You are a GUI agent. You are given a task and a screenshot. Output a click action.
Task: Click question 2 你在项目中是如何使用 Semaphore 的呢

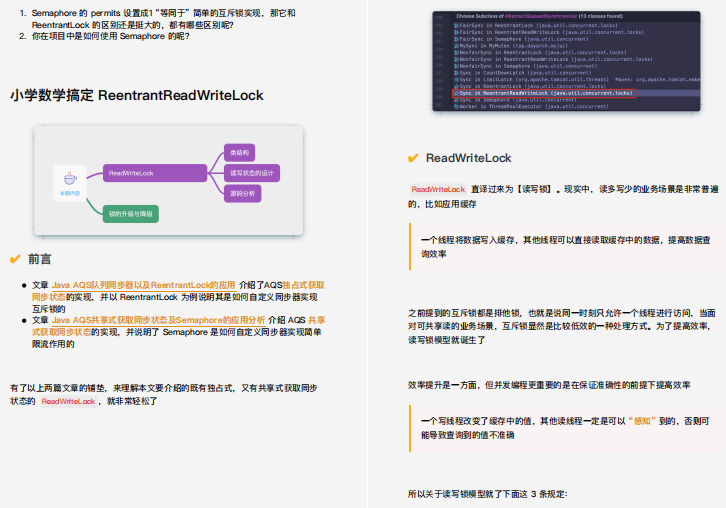click(110, 36)
